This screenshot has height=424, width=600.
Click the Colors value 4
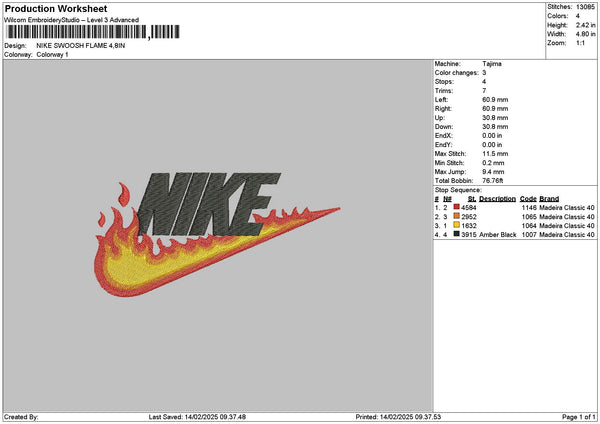(x=577, y=16)
